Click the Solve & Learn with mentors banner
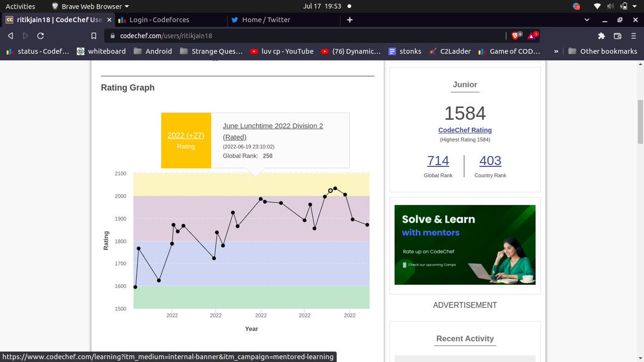This screenshot has width=644, height=362. pyautogui.click(x=465, y=245)
